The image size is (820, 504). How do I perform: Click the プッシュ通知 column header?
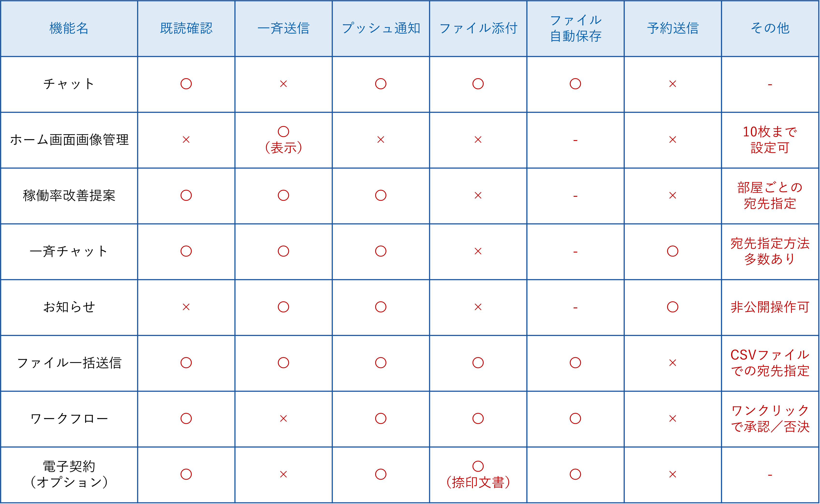pos(381,28)
